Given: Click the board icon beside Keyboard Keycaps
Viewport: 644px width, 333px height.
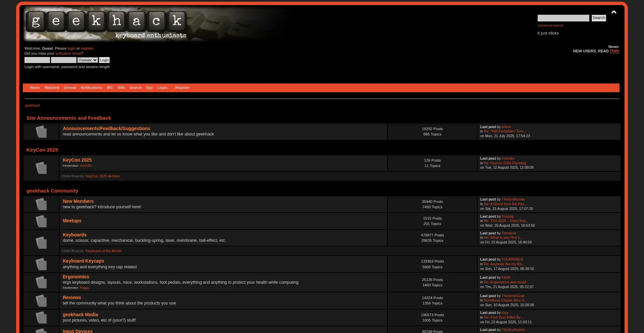Looking at the screenshot, I should coord(41,264).
